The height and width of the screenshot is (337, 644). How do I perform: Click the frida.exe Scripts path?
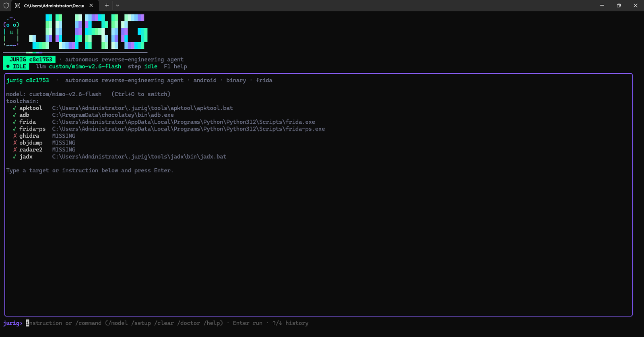184,122
